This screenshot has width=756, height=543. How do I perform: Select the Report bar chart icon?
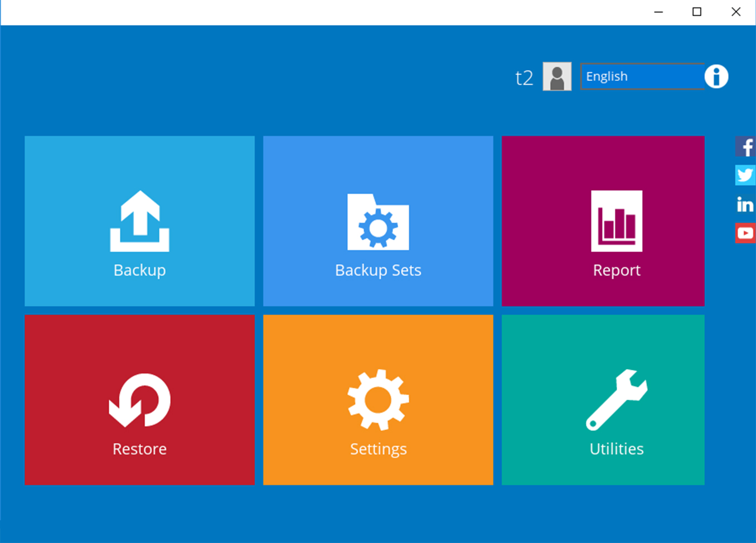click(x=617, y=220)
